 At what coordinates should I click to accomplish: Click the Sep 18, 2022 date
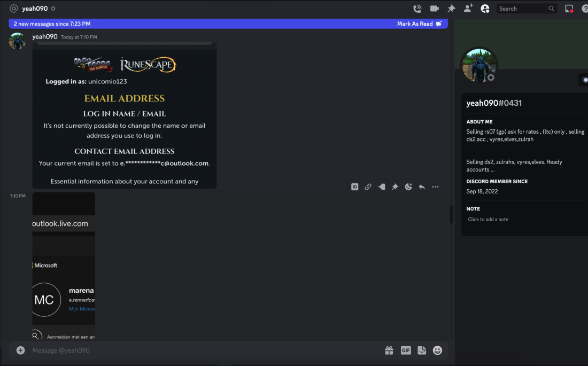click(482, 191)
